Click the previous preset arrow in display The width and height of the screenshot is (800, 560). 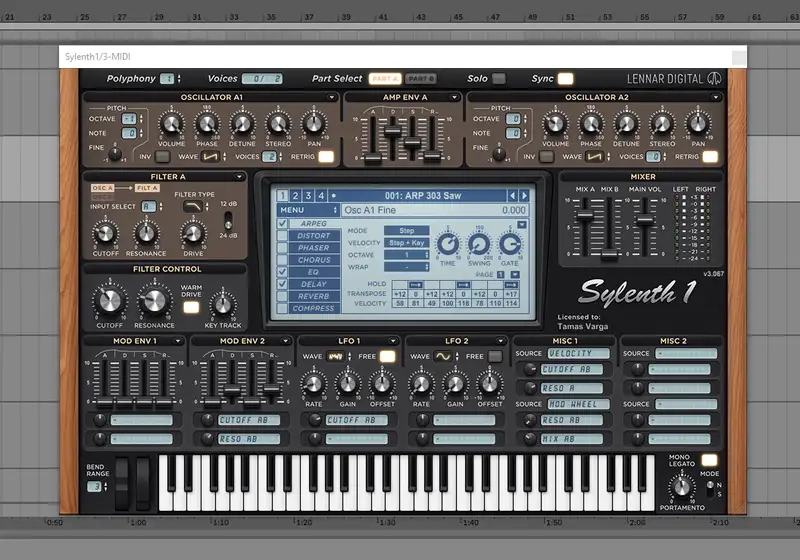click(512, 195)
